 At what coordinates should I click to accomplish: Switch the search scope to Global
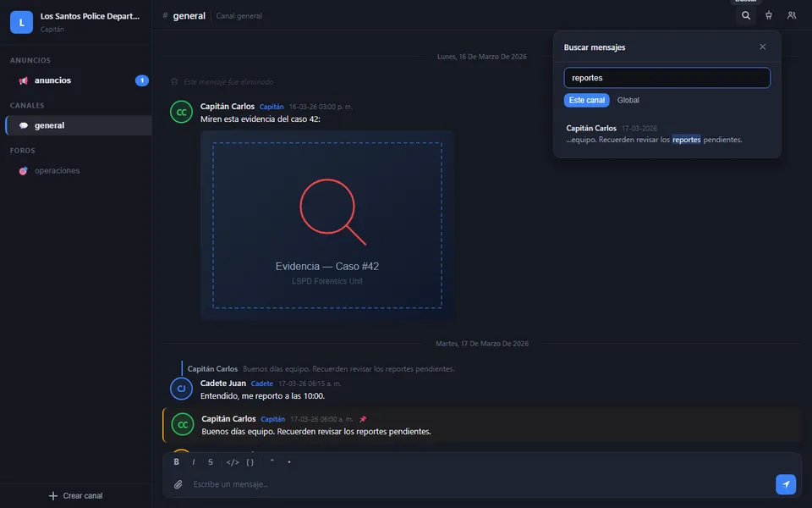pos(628,100)
